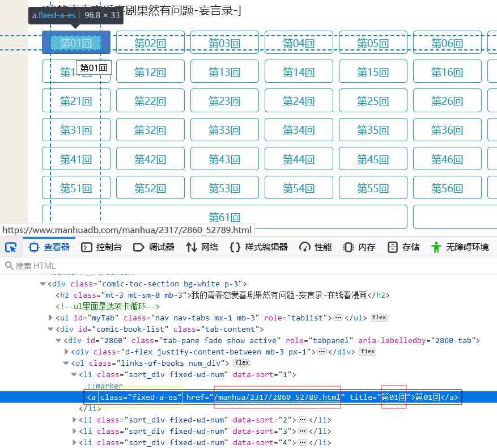
Task: Collapse the ol links-of-books node
Action: 66,363
